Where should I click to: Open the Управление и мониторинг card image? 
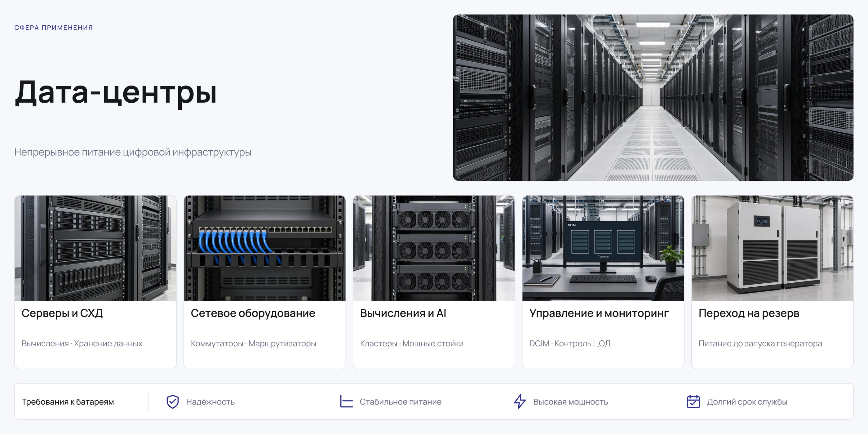pos(603,248)
